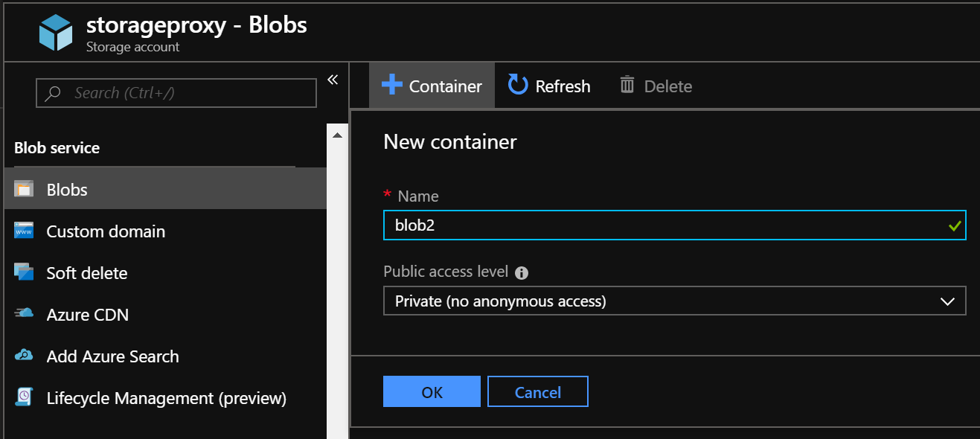
Task: Click the Add Azure Search cloud icon
Action: coord(24,355)
